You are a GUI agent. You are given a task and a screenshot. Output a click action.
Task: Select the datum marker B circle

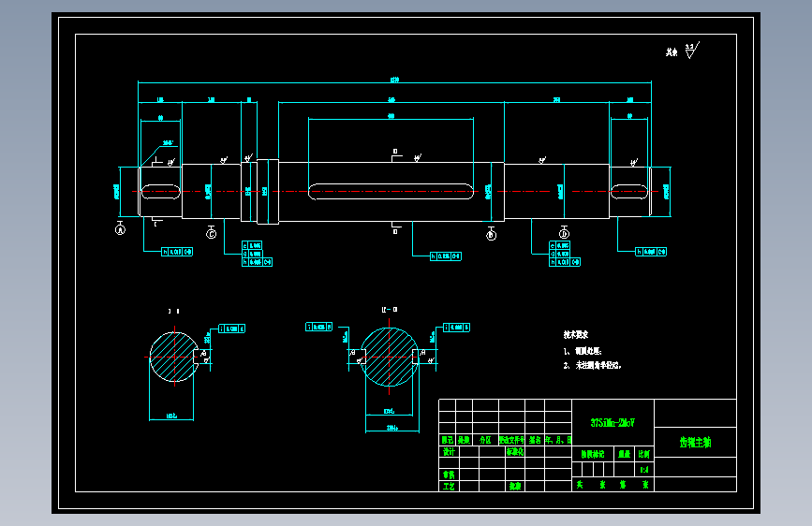click(492, 235)
